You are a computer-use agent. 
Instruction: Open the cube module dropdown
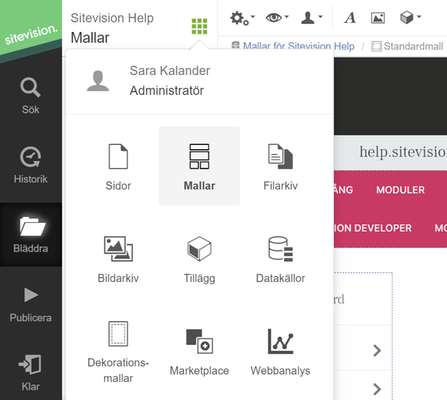(x=410, y=17)
